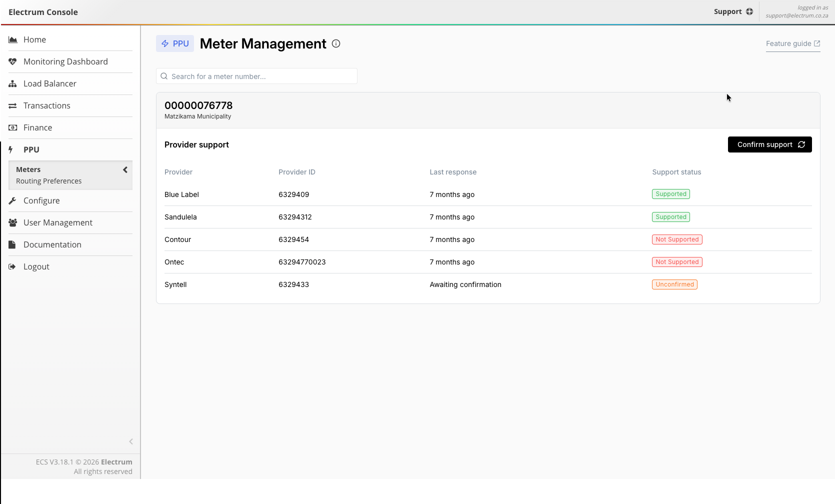Open Routing Preferences submenu item
Viewport: 835px width, 504px height.
click(x=48, y=181)
